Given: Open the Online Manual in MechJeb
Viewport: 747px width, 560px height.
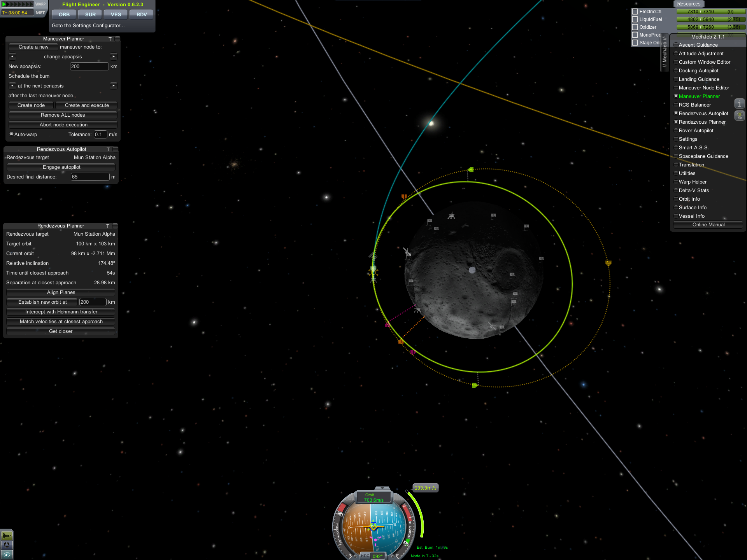Looking at the screenshot, I should [708, 225].
